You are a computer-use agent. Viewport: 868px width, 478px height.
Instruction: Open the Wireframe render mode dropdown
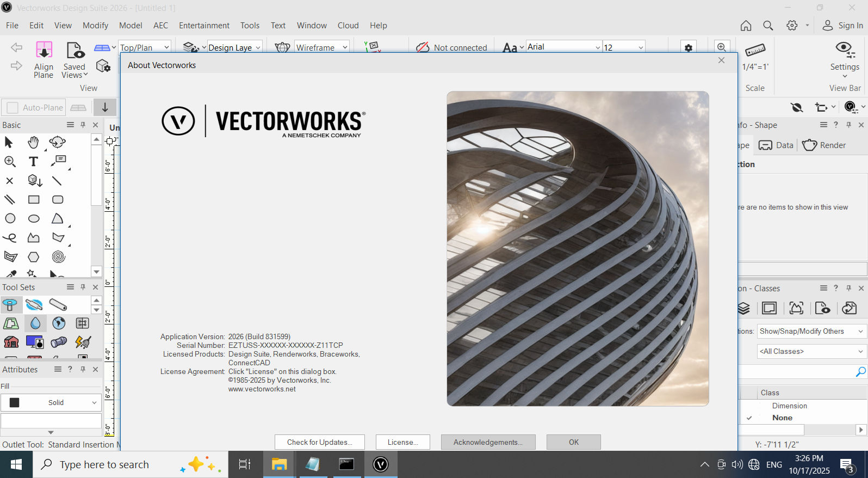click(x=322, y=47)
